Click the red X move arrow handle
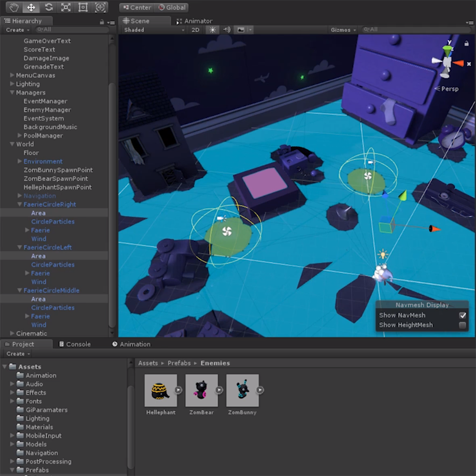This screenshot has width=476, height=476. pyautogui.click(x=435, y=228)
